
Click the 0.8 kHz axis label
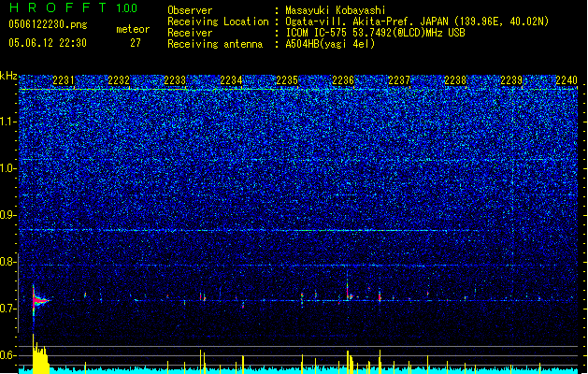tap(7, 262)
